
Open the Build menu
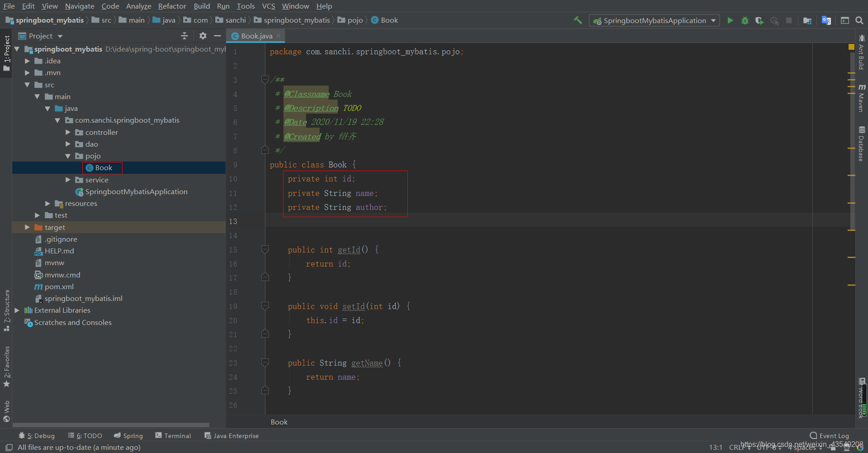tap(202, 6)
